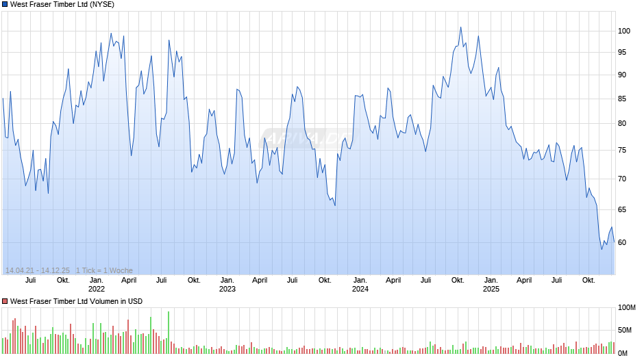
Task: Click the final price point near 60
Action: click(x=614, y=242)
